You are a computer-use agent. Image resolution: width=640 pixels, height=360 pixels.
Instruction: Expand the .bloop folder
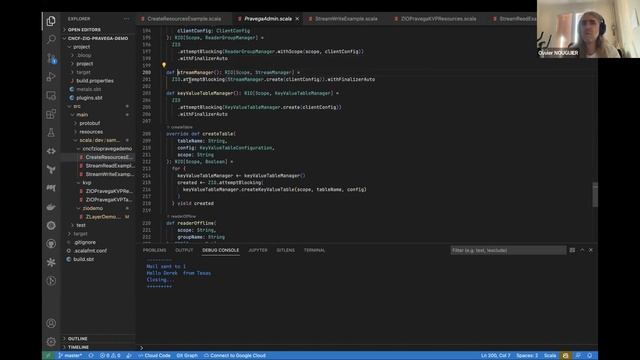coord(84,55)
